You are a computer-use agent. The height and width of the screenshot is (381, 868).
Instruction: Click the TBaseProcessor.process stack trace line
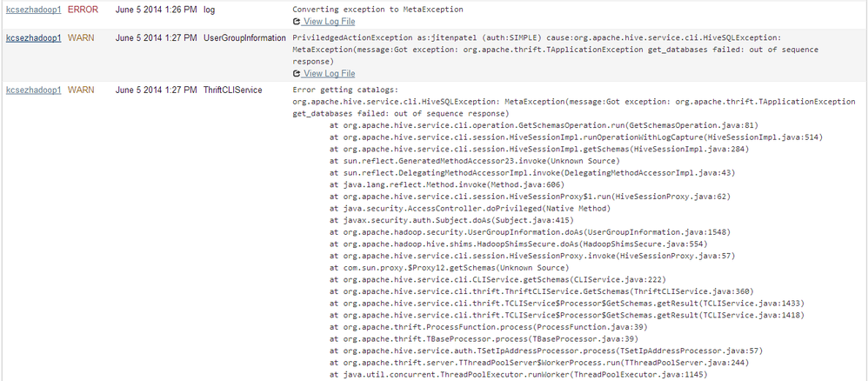coord(484,339)
